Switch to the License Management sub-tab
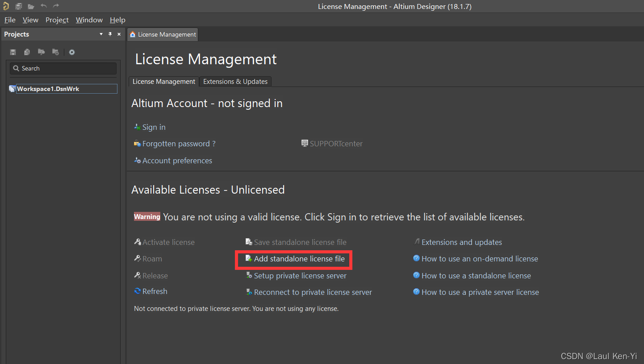Viewport: 644px width, 364px height. (x=164, y=82)
